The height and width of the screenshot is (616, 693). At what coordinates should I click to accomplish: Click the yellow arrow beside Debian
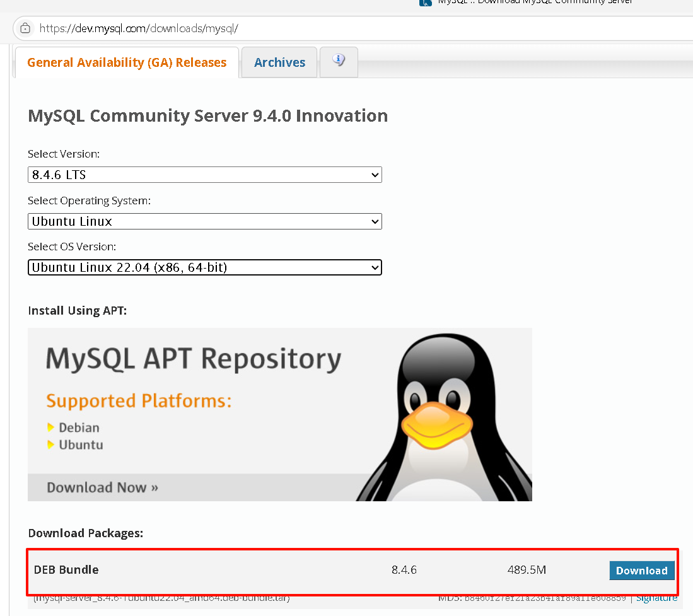coord(50,427)
